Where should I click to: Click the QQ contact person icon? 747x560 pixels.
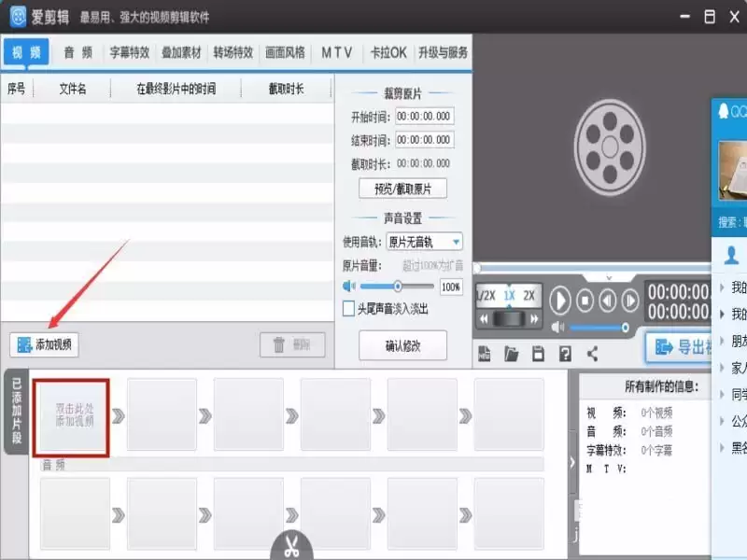(732, 256)
